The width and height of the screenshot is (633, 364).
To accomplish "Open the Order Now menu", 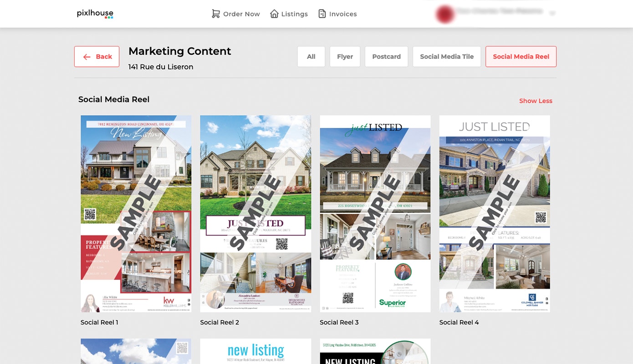I will [236, 14].
